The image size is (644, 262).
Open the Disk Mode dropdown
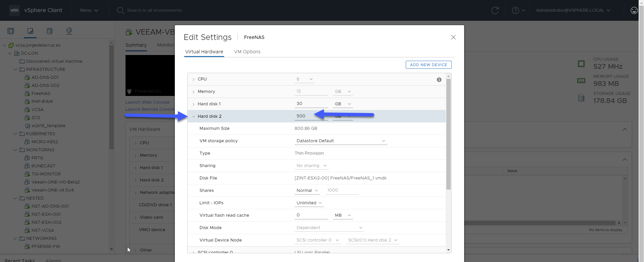(329, 228)
